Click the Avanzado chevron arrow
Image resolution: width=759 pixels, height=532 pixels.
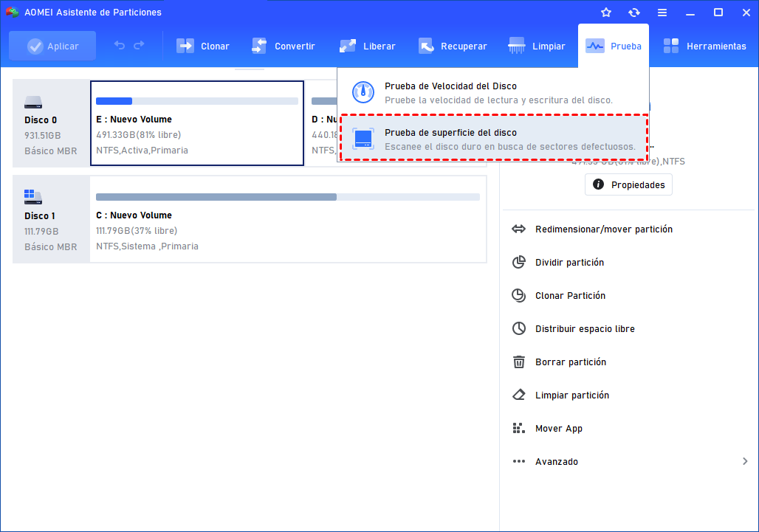tap(745, 461)
